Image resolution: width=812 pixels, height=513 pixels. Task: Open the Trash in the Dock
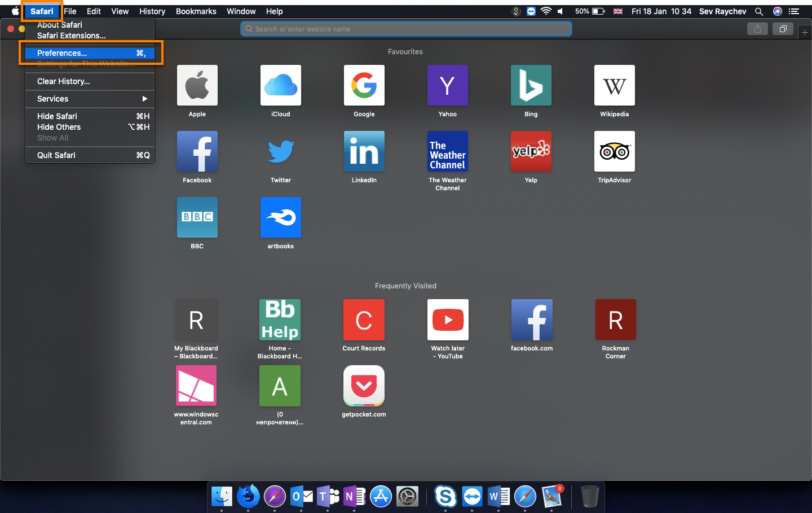click(589, 497)
